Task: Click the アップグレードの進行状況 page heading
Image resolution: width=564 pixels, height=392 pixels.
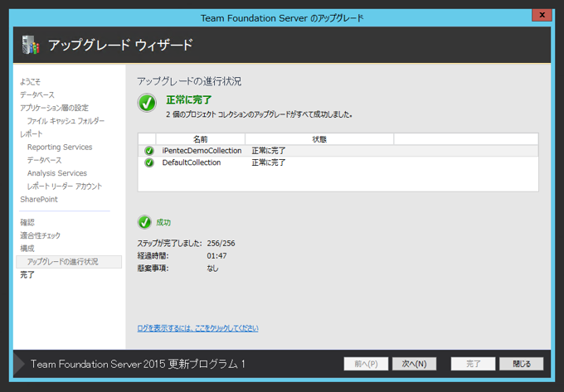Action: [189, 81]
